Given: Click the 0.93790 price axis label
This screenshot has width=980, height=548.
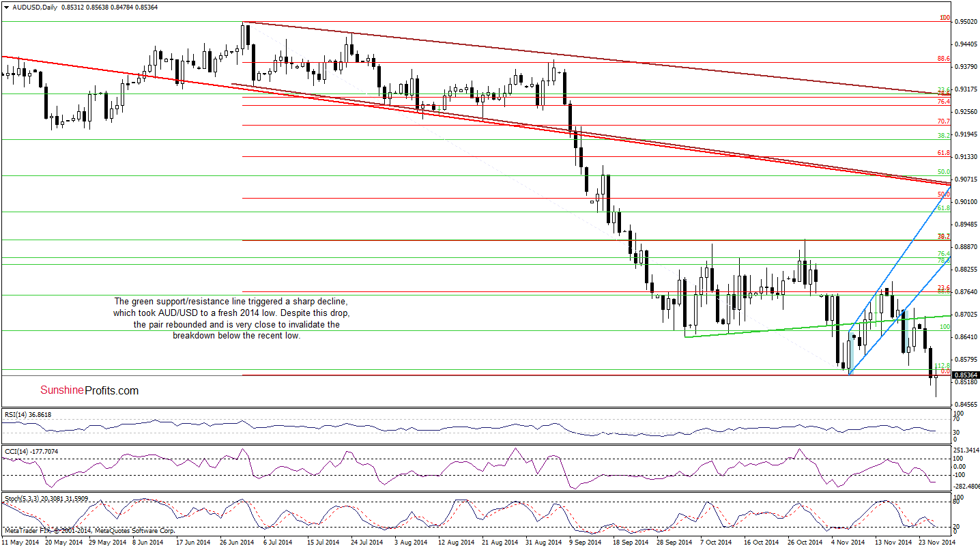Looking at the screenshot, I should tap(966, 67).
